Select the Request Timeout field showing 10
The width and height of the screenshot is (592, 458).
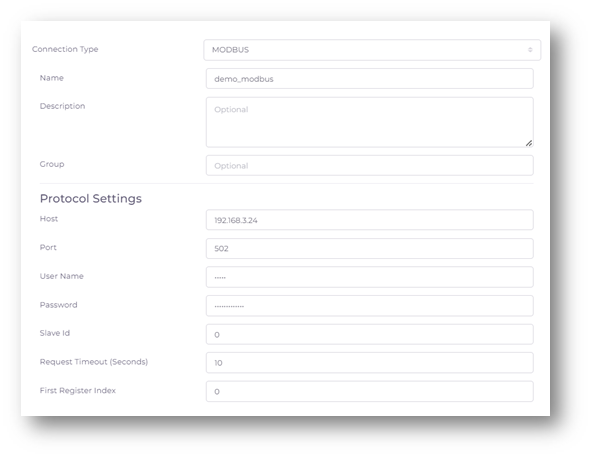(x=370, y=362)
